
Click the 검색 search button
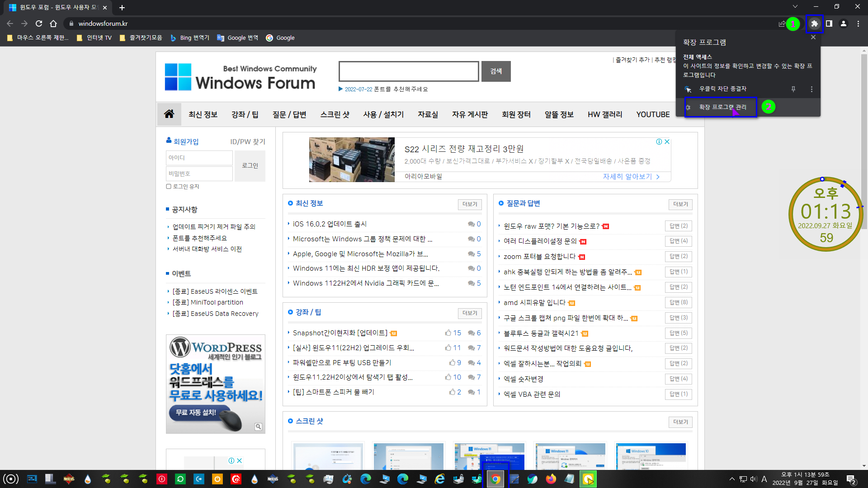(496, 71)
